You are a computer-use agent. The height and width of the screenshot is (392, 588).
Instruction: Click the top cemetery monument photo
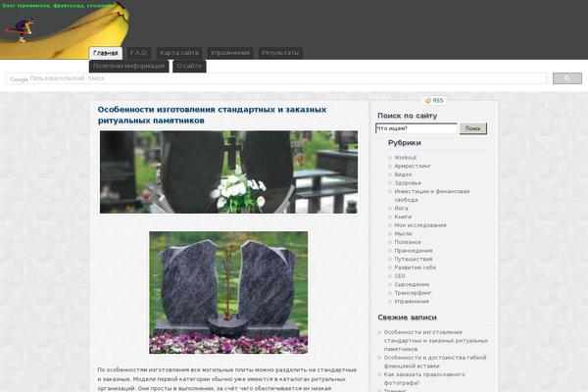(x=228, y=171)
